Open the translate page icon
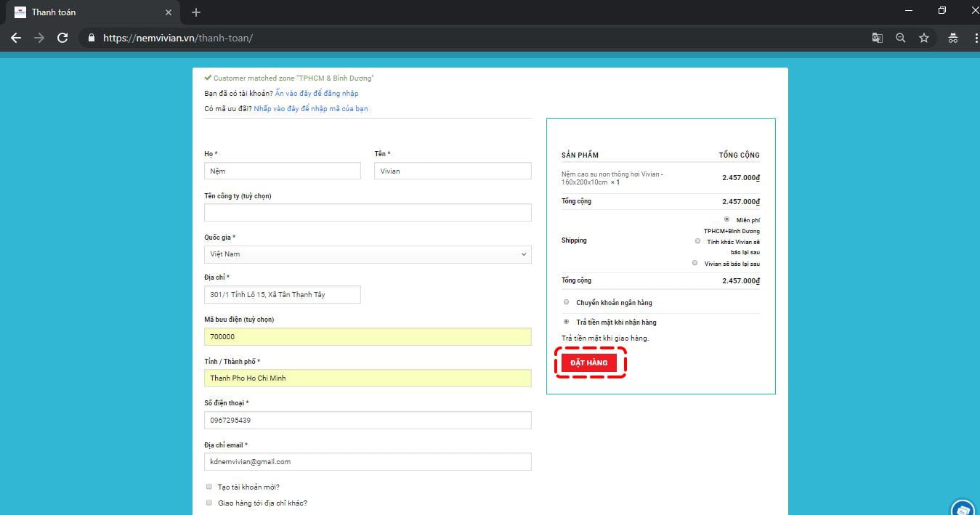This screenshot has width=980, height=515. point(878,38)
